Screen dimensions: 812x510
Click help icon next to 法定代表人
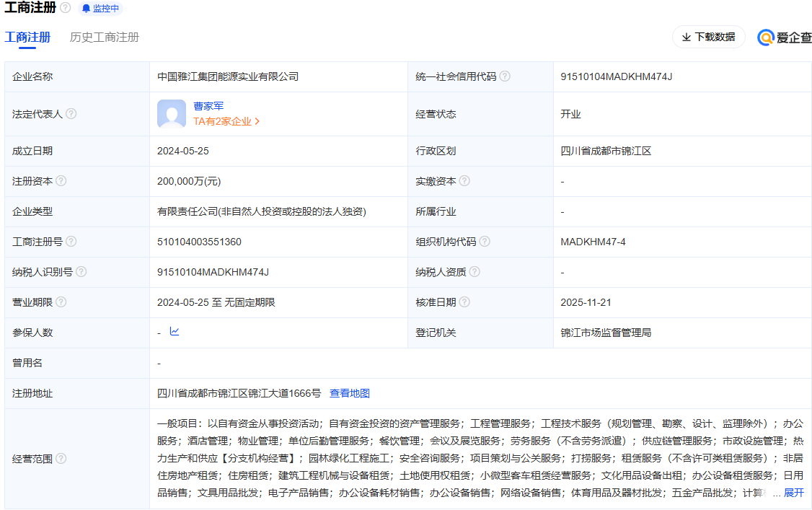[71, 114]
